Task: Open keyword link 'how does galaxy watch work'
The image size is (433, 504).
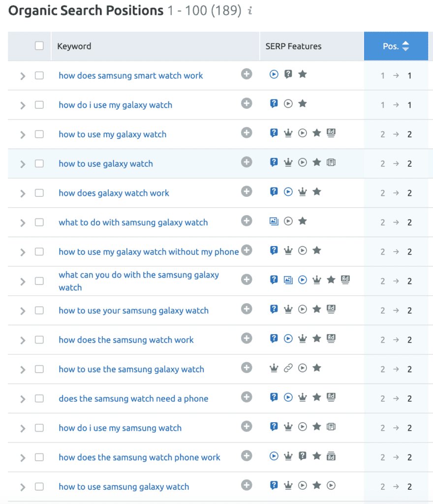Action: (x=114, y=193)
